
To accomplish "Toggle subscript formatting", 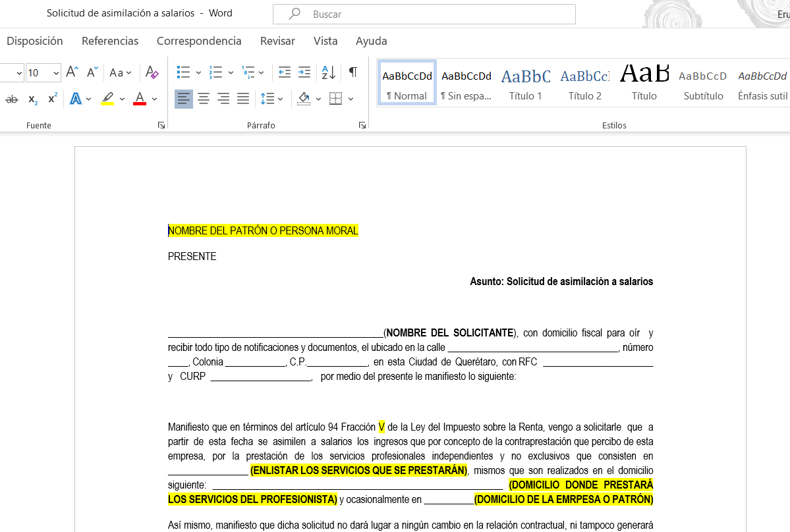I will tap(33, 99).
